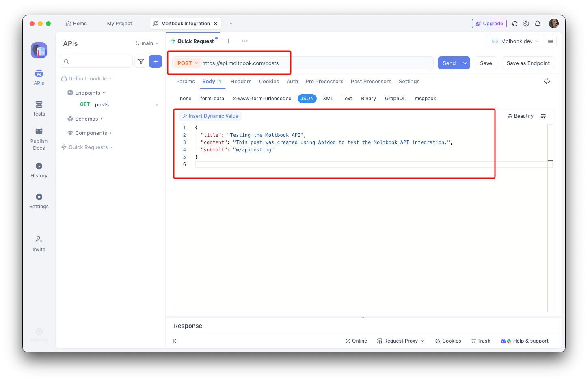Switch to the Params tab

pos(186,82)
